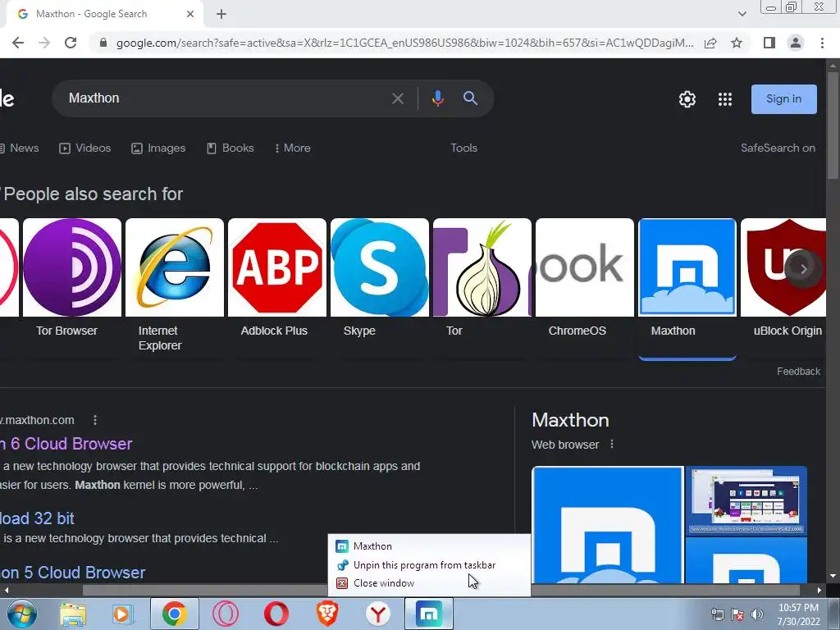The width and height of the screenshot is (840, 630).
Task: Click the Feedback link
Action: [798, 372]
